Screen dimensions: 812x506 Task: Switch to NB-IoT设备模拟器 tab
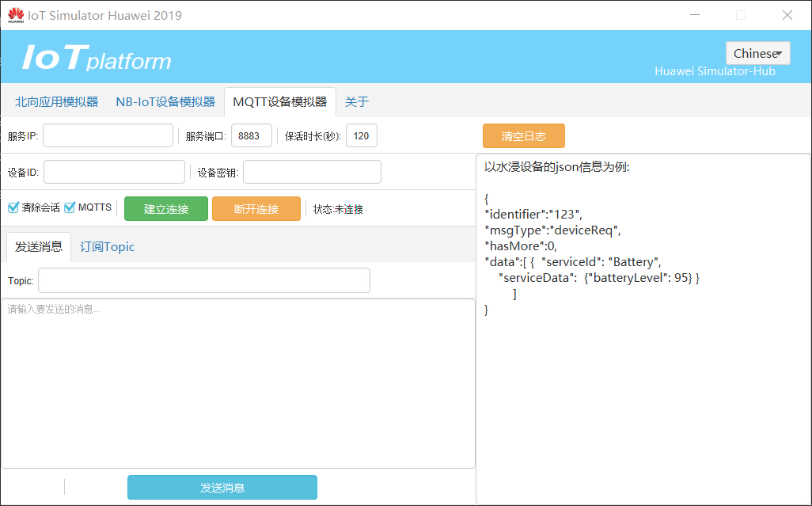165,101
